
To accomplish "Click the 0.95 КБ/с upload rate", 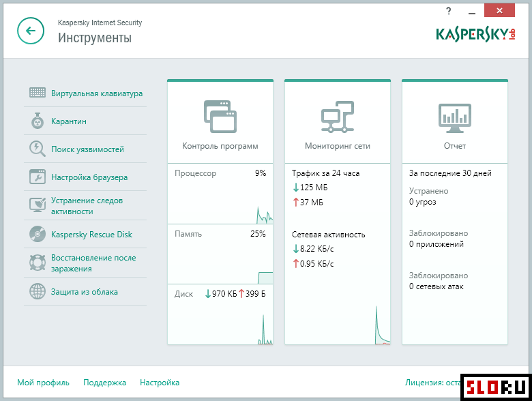I will [x=313, y=264].
